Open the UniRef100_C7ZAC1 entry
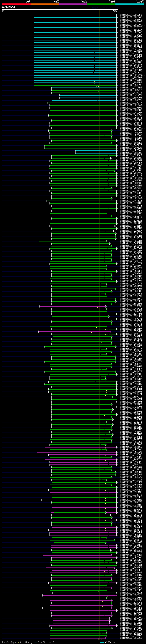This screenshot has width=146, height=644. [131, 555]
